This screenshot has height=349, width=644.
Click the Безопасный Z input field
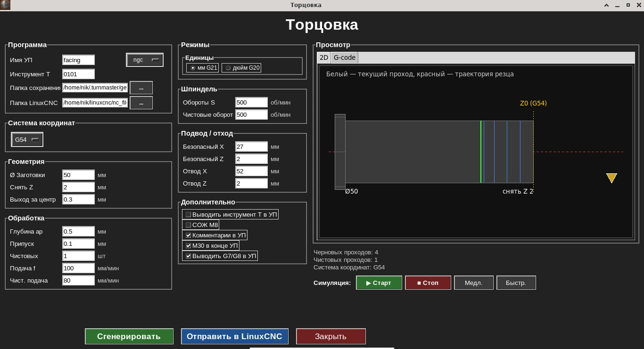[251, 159]
